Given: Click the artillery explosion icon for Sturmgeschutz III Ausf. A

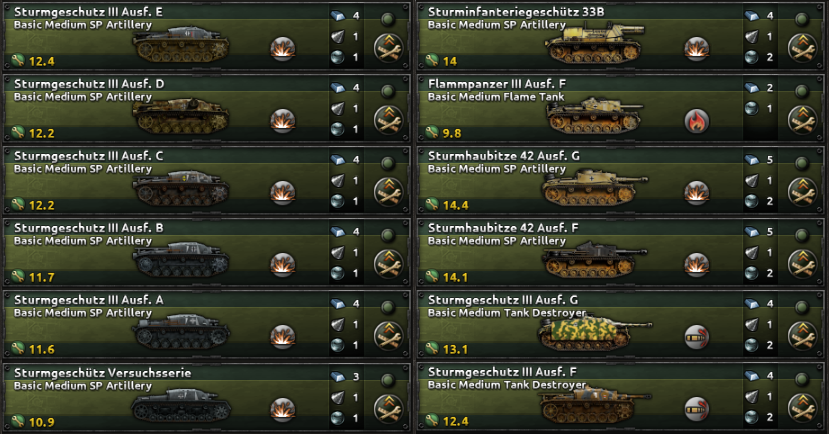Looking at the screenshot, I should (x=283, y=337).
